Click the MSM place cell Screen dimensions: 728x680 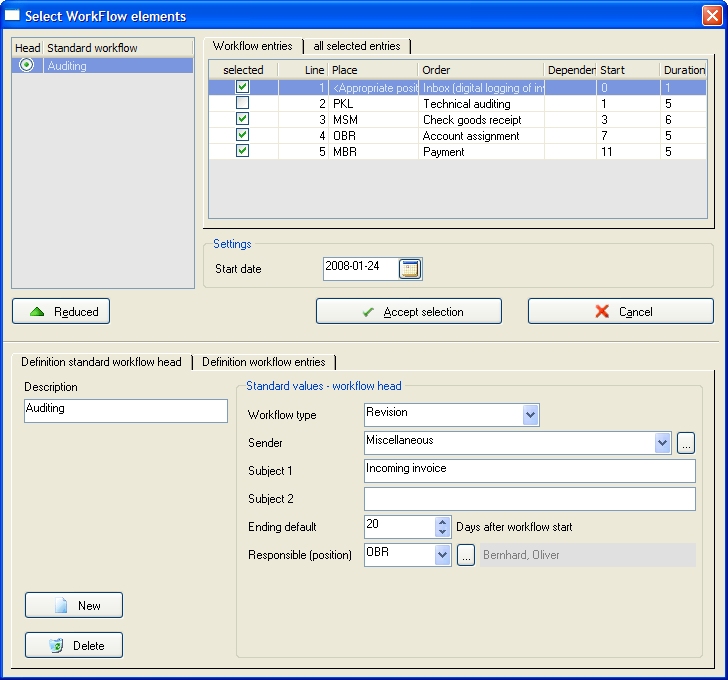pos(373,120)
